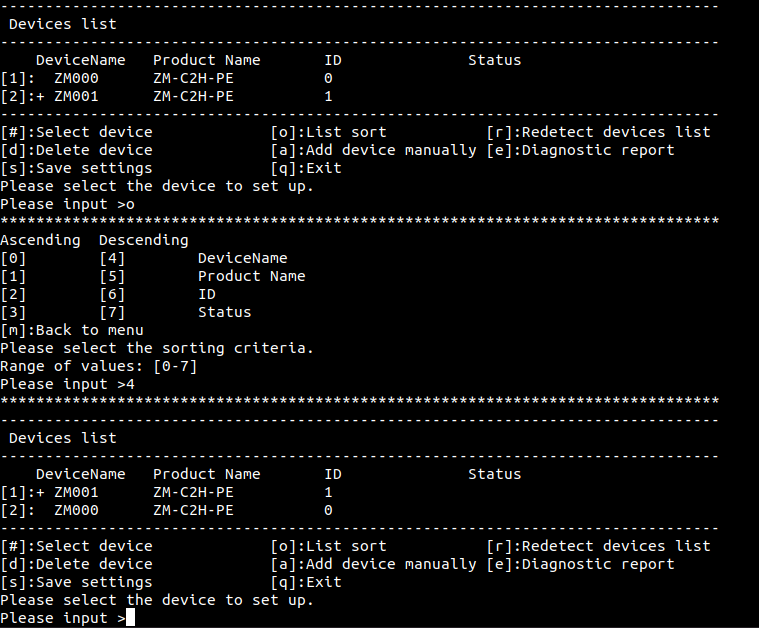The height and width of the screenshot is (628, 759).
Task: Click the [0] ascending DeviceName sort option
Action: (x=13, y=258)
